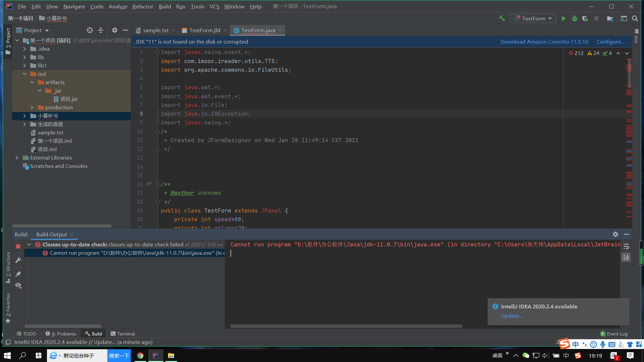Open the VCS menu

pos(214,6)
